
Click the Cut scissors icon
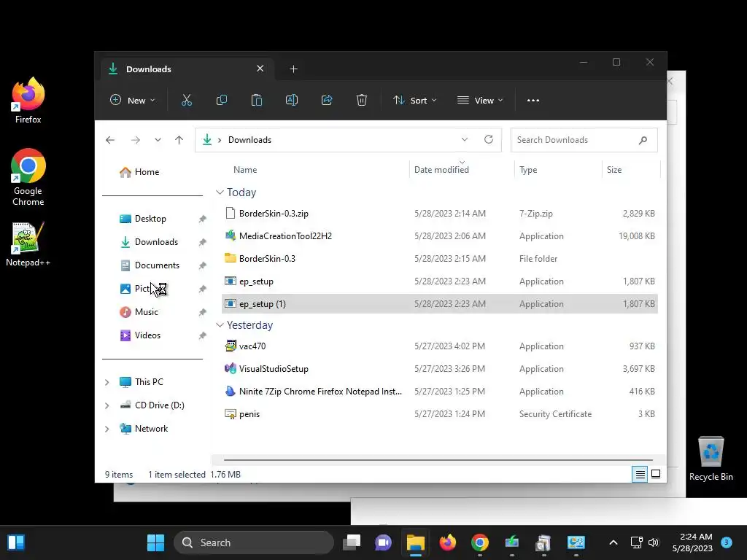coord(186,101)
